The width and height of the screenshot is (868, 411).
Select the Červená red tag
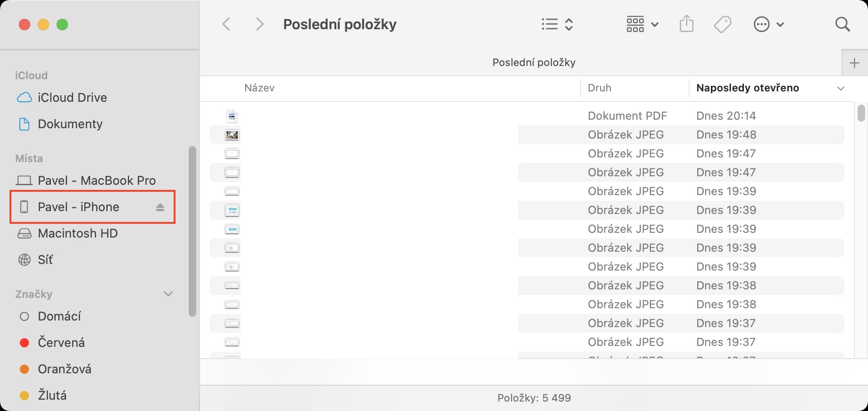pyautogui.click(x=61, y=343)
